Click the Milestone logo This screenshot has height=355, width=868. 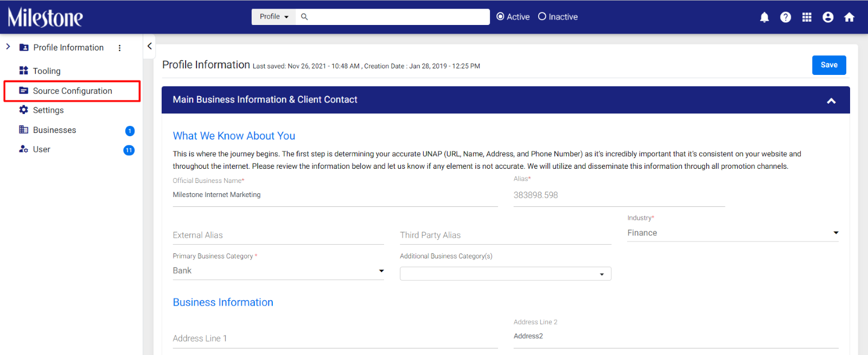coord(46,17)
